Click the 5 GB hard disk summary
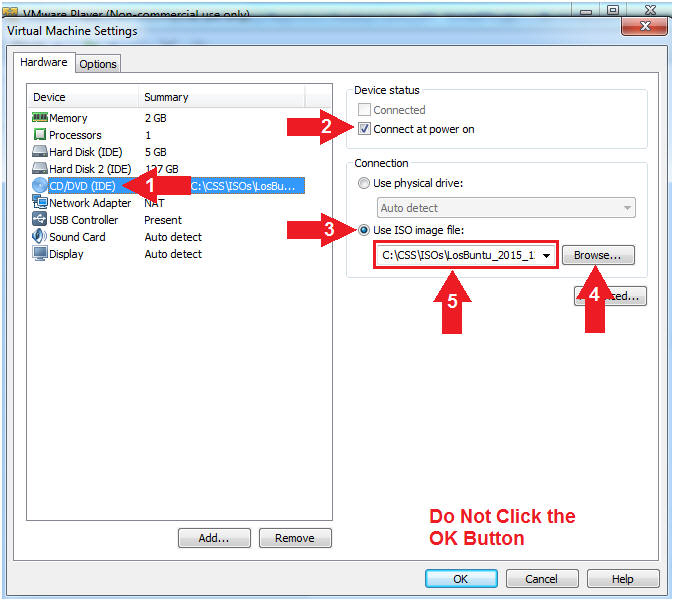 coord(156,152)
